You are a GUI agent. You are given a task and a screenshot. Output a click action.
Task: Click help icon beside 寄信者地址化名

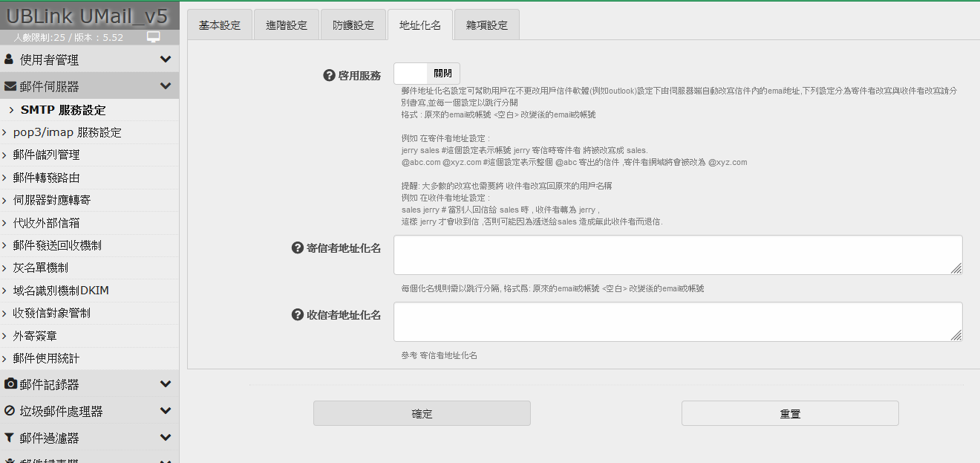point(298,248)
